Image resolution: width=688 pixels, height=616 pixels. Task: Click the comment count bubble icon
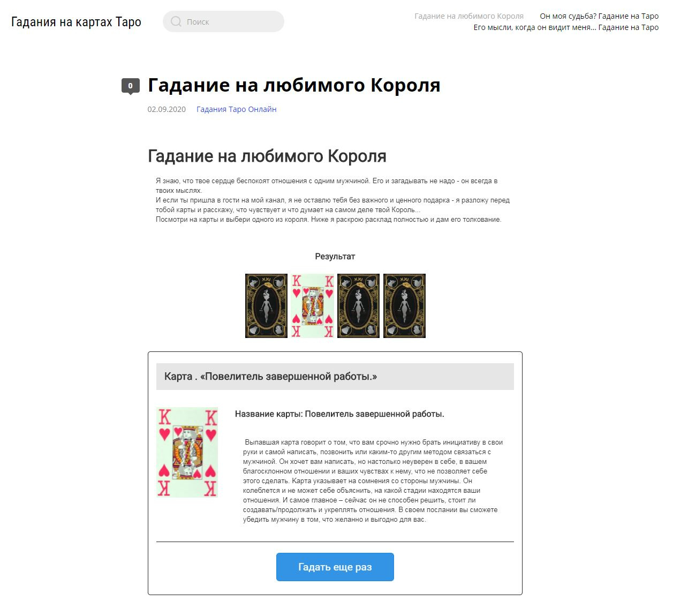tap(131, 86)
